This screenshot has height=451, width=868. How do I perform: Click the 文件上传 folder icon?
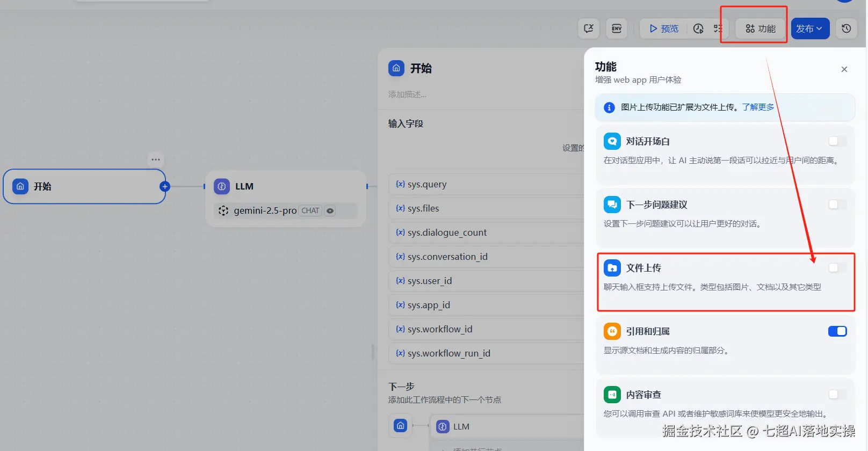pyautogui.click(x=612, y=268)
